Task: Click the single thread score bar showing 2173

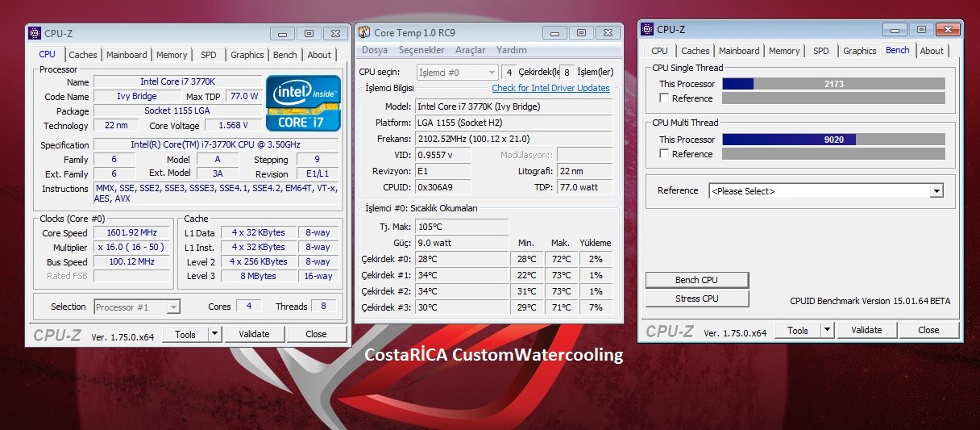Action: [833, 84]
